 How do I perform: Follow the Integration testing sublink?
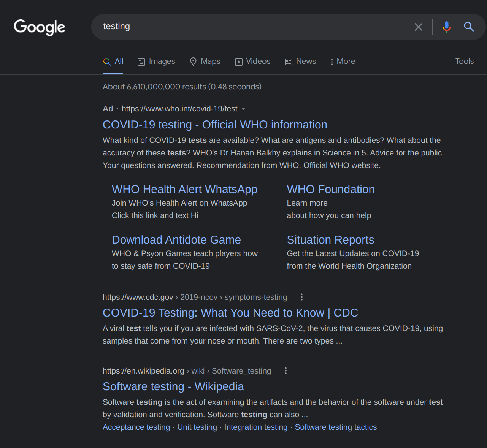pos(256,427)
